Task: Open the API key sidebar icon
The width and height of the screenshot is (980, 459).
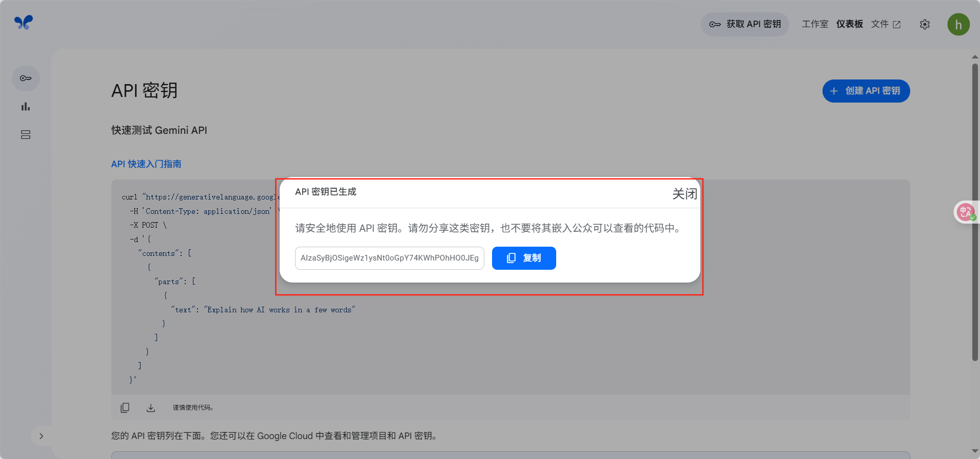Action: coord(26,78)
